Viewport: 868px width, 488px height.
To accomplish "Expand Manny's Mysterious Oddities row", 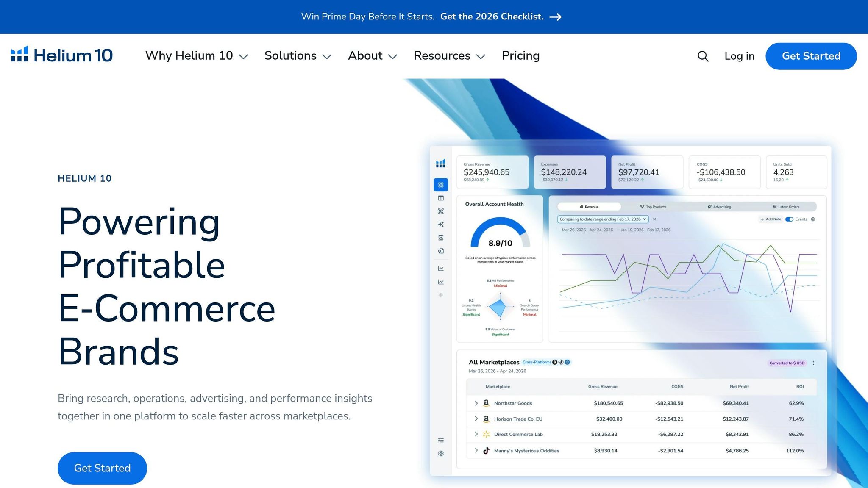I will (x=476, y=450).
